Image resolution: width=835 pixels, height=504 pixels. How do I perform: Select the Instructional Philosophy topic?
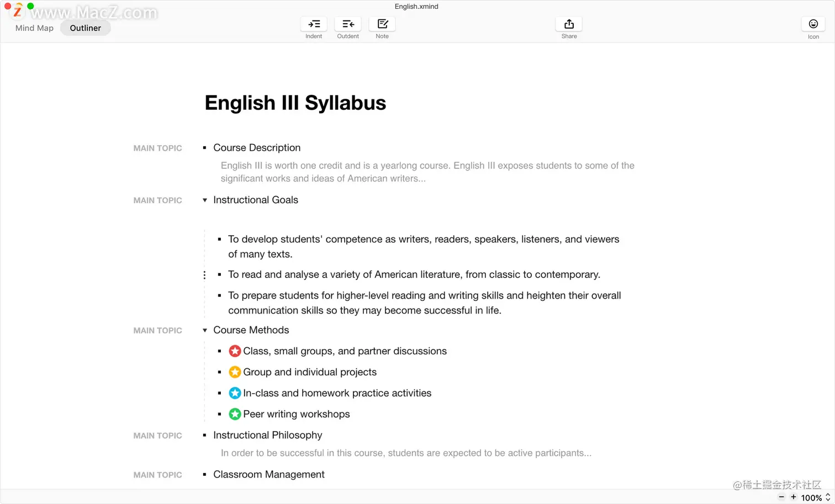tap(268, 435)
